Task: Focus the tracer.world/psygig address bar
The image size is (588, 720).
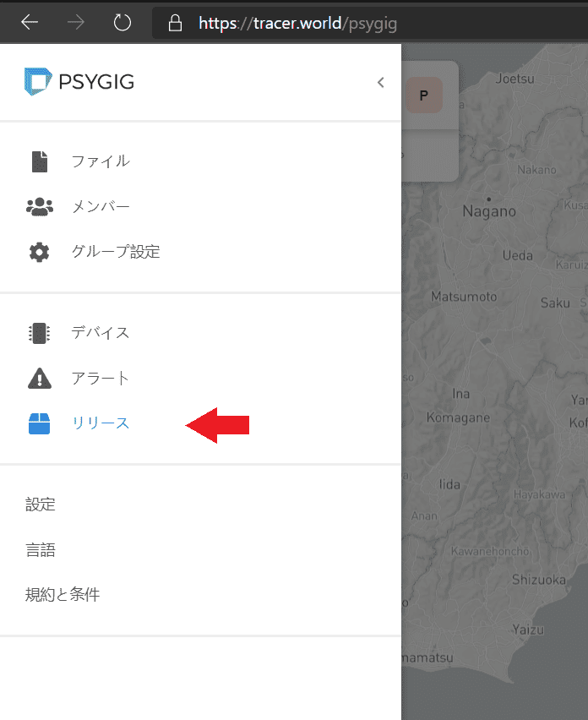Action: coord(338,23)
